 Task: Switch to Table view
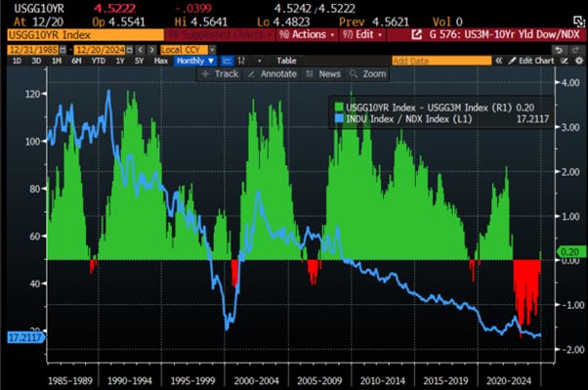286,61
